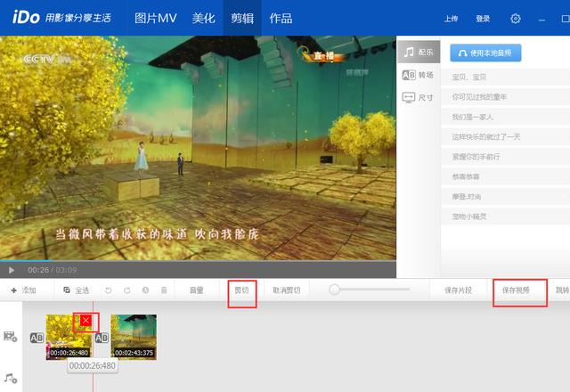Image resolution: width=570 pixels, height=392 pixels.
Task: Choose the song 这样快乐的就过了一天
Action: click(505, 136)
